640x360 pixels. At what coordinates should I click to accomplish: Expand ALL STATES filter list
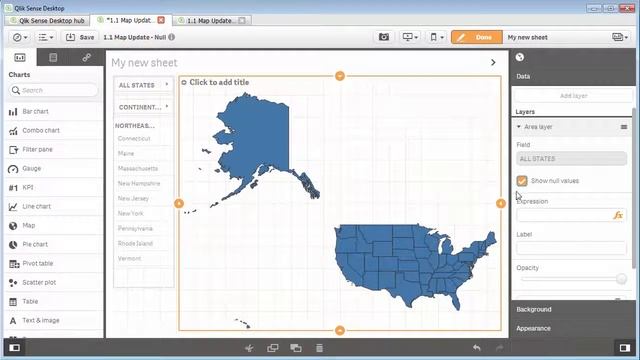coord(144,85)
